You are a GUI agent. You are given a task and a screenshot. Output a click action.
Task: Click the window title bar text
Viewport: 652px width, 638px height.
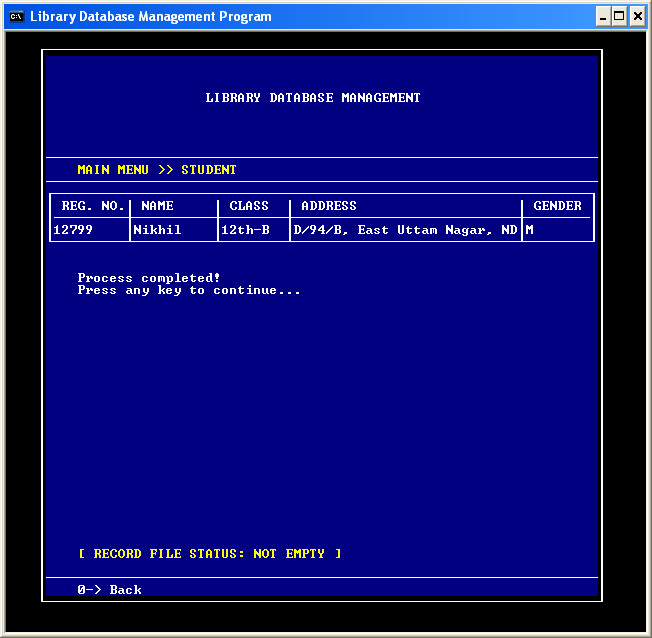[150, 16]
